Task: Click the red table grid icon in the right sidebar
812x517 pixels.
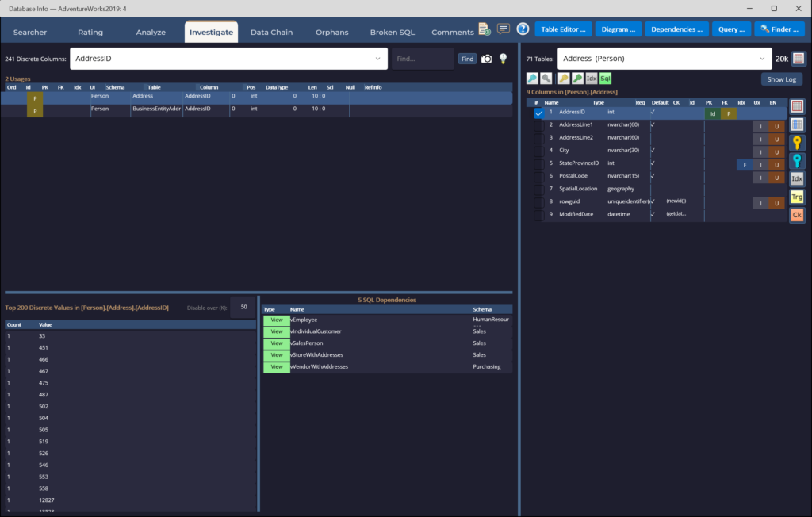Action: coord(797,107)
